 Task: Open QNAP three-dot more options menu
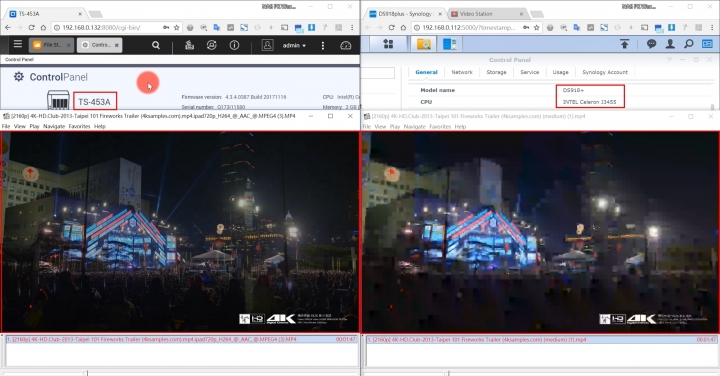pyautogui.click(x=323, y=45)
